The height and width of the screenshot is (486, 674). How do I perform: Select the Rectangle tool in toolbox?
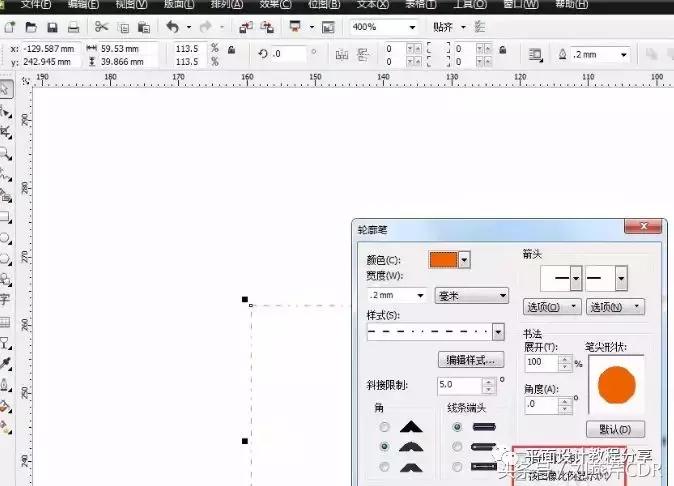click(6, 216)
